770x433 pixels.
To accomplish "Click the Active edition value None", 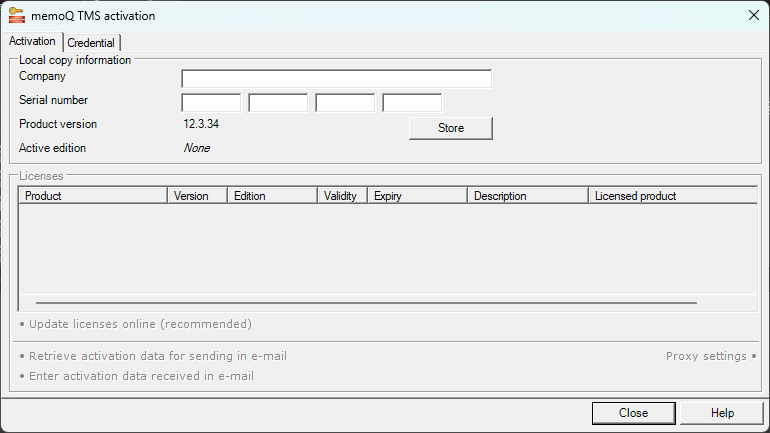I will coord(197,148).
